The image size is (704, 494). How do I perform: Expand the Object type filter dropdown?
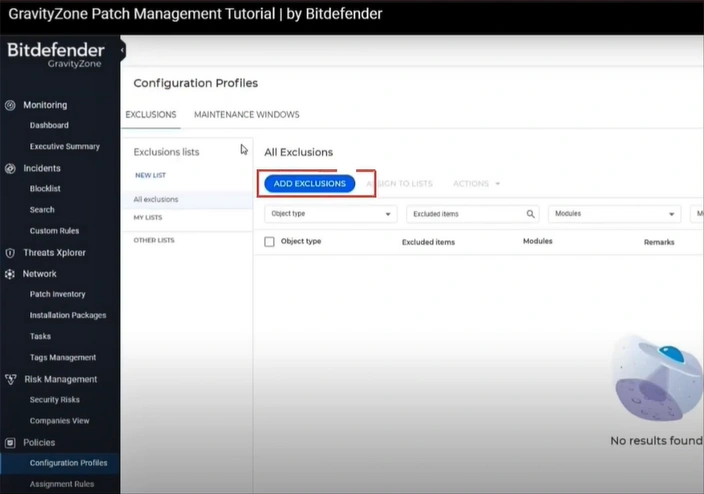[388, 214]
